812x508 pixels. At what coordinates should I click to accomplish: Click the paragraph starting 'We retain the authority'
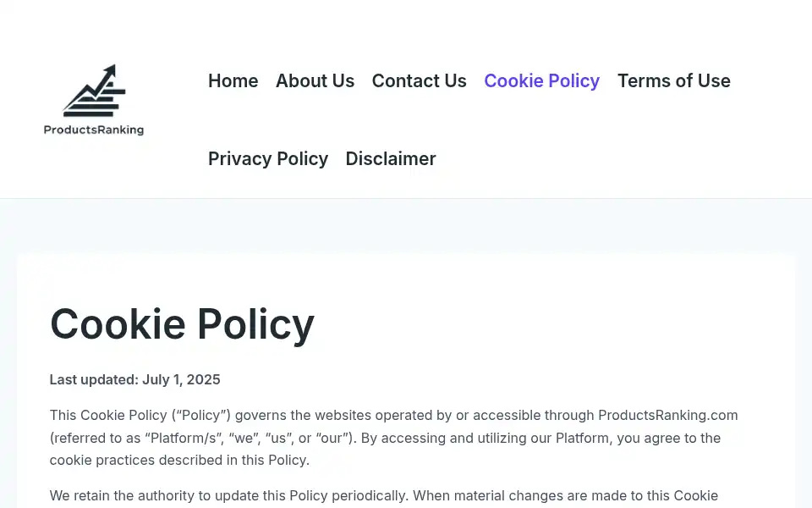pyautogui.click(x=384, y=498)
